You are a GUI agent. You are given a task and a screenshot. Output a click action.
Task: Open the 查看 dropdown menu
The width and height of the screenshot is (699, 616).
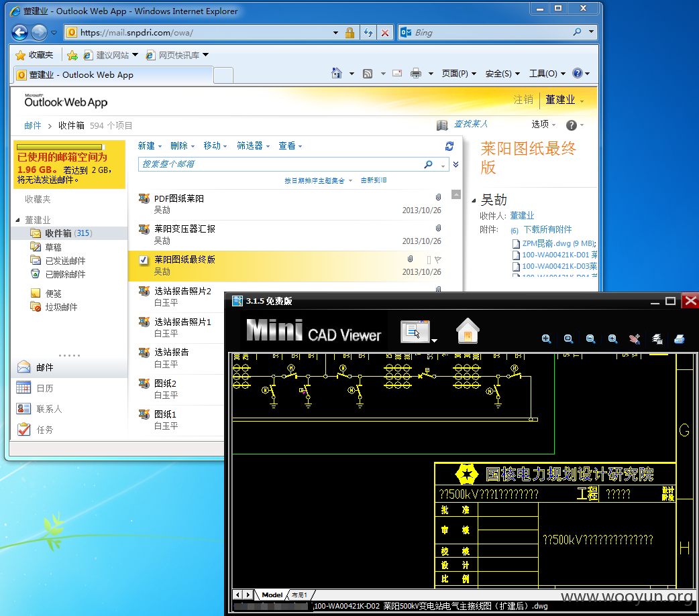(290, 145)
